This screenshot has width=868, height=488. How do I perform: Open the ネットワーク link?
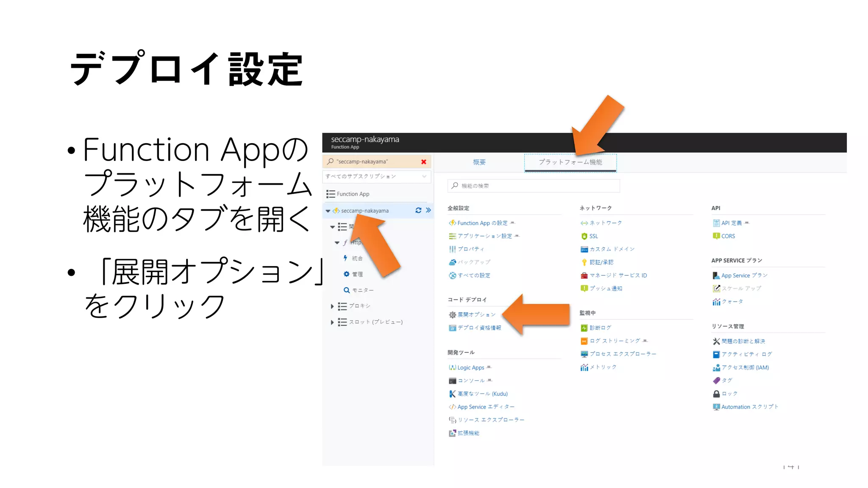point(606,223)
